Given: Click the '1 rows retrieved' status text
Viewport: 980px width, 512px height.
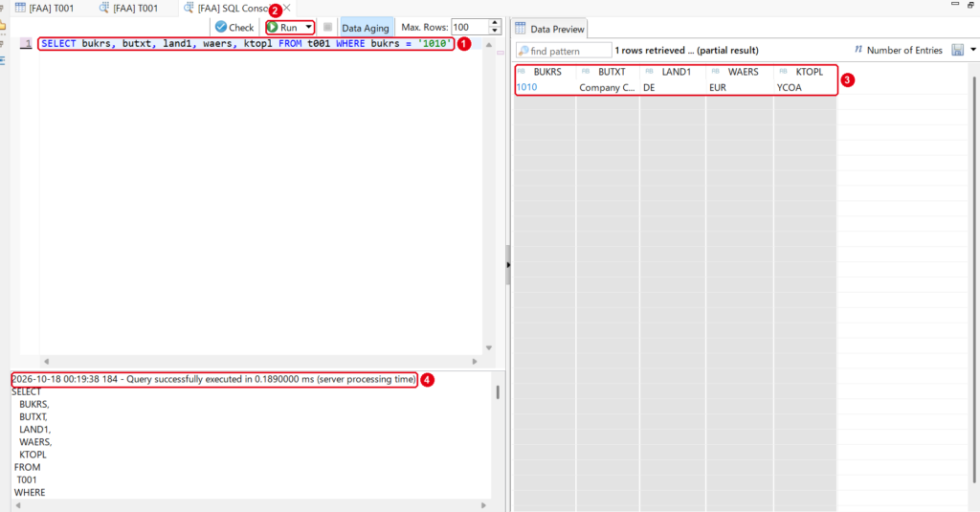Looking at the screenshot, I should (686, 50).
